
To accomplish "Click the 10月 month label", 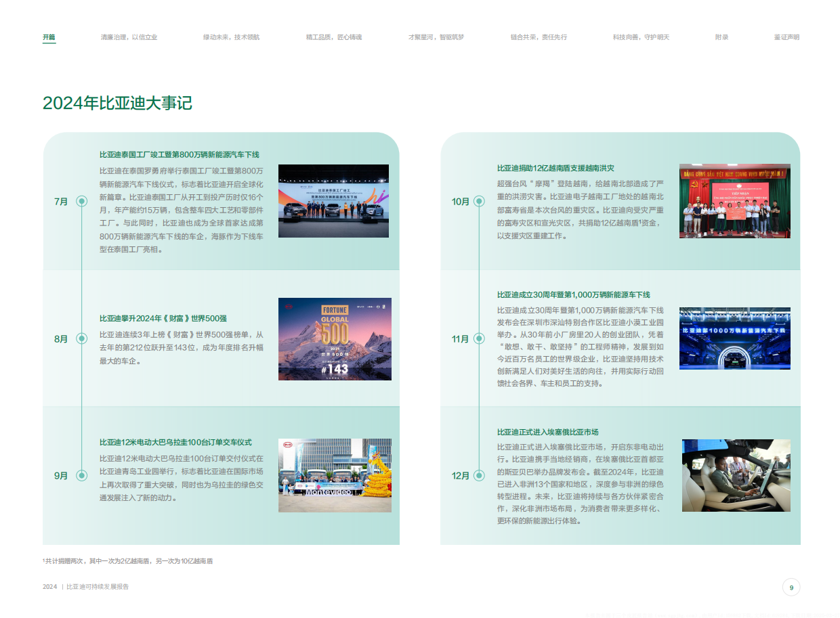I will [461, 202].
